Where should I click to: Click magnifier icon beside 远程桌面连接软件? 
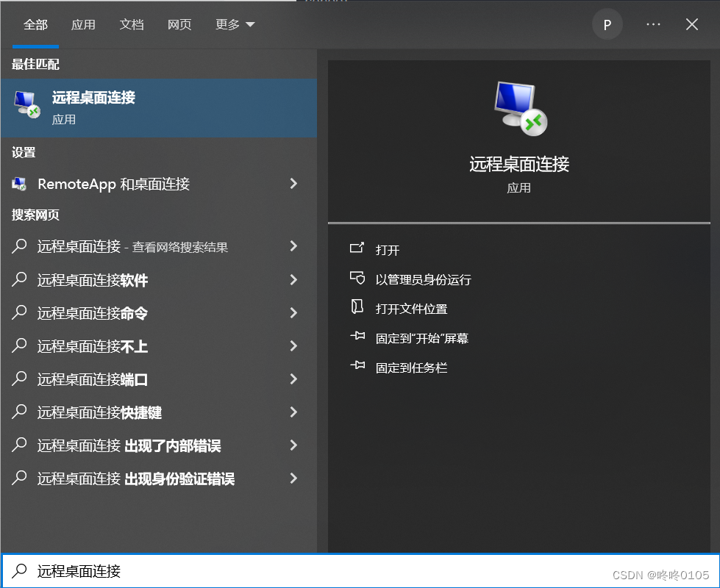[19, 279]
